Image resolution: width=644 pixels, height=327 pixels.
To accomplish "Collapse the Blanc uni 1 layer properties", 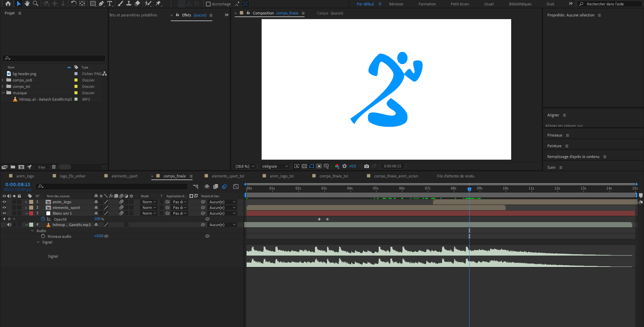I will pyautogui.click(x=26, y=213).
